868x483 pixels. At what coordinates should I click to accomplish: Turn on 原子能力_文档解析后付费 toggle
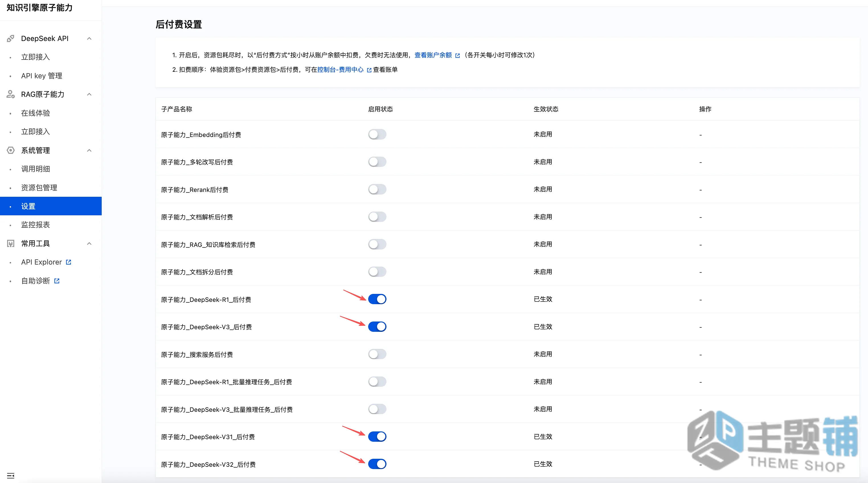click(x=377, y=217)
